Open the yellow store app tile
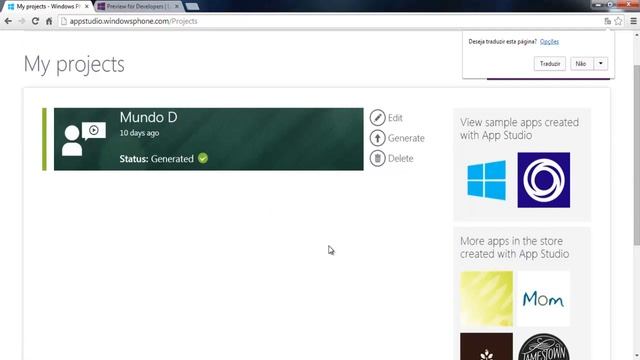Image resolution: width=640 pixels, height=360 pixels. (x=486, y=299)
